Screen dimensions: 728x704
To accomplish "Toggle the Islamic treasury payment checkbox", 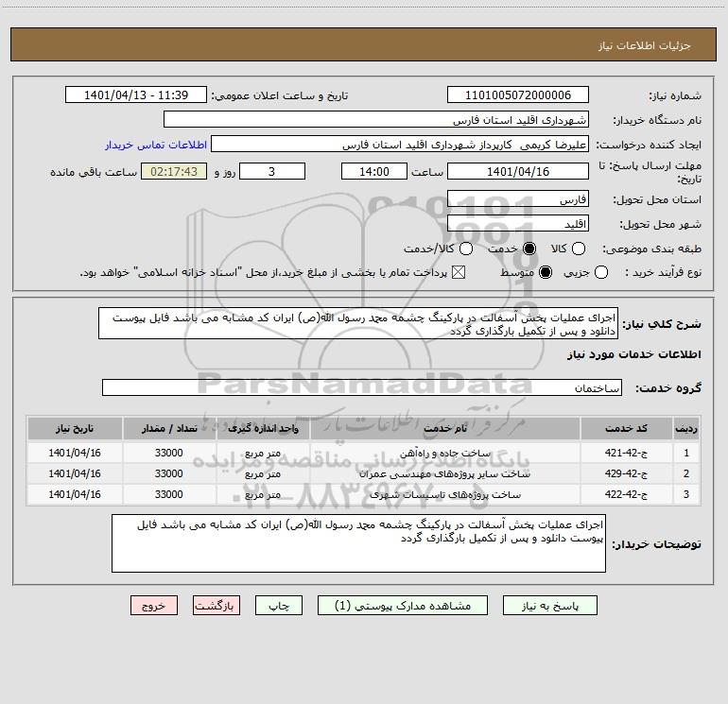I will tap(459, 272).
